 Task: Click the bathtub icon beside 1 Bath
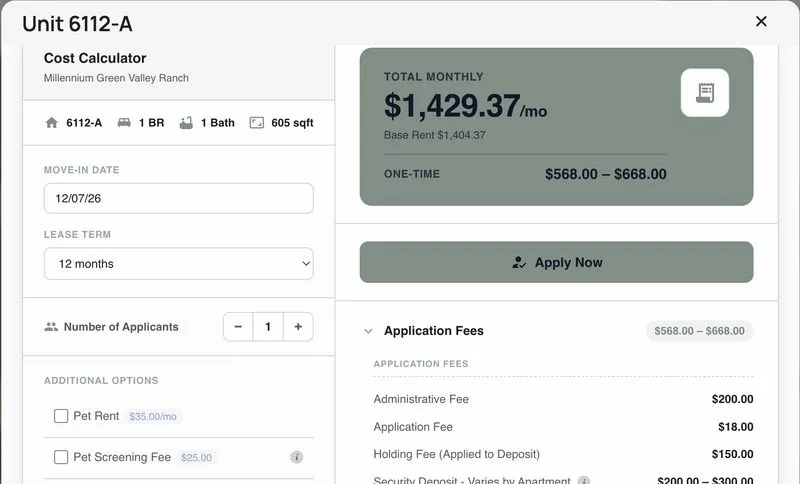(186, 123)
